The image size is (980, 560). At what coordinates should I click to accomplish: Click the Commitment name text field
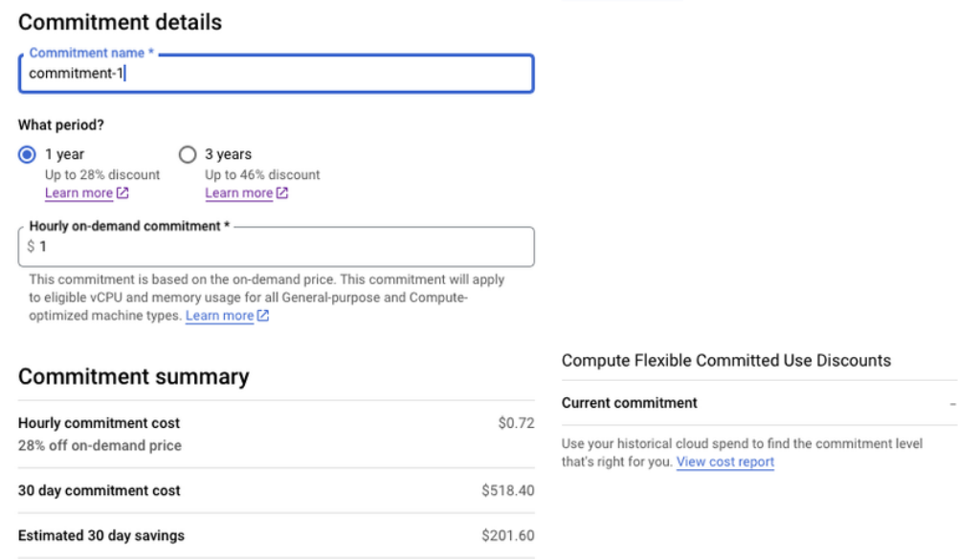click(x=276, y=74)
